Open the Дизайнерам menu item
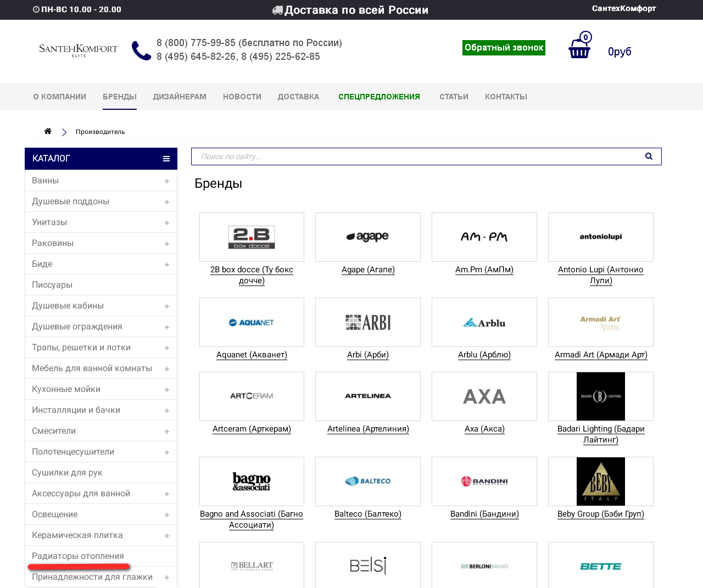 (180, 97)
